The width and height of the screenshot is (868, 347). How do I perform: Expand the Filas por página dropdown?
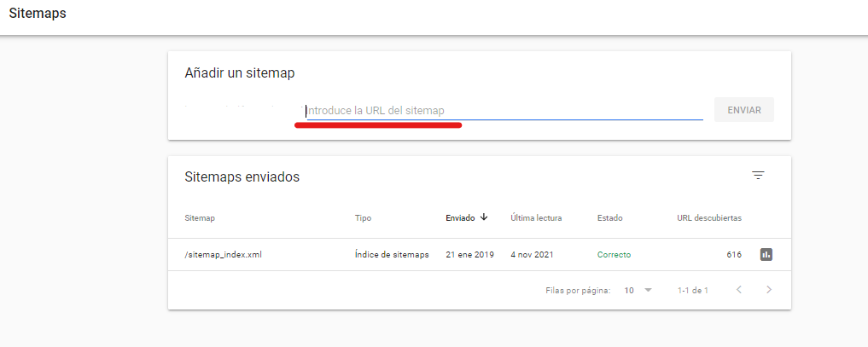(637, 290)
